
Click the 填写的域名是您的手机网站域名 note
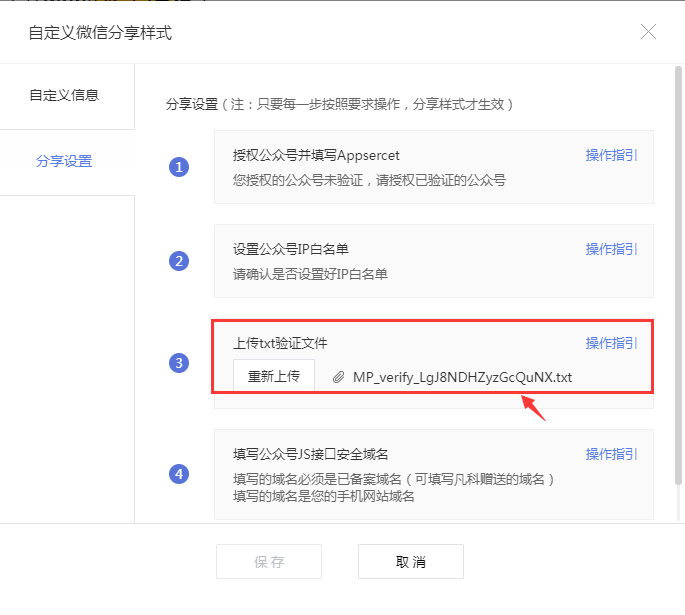tap(324, 496)
